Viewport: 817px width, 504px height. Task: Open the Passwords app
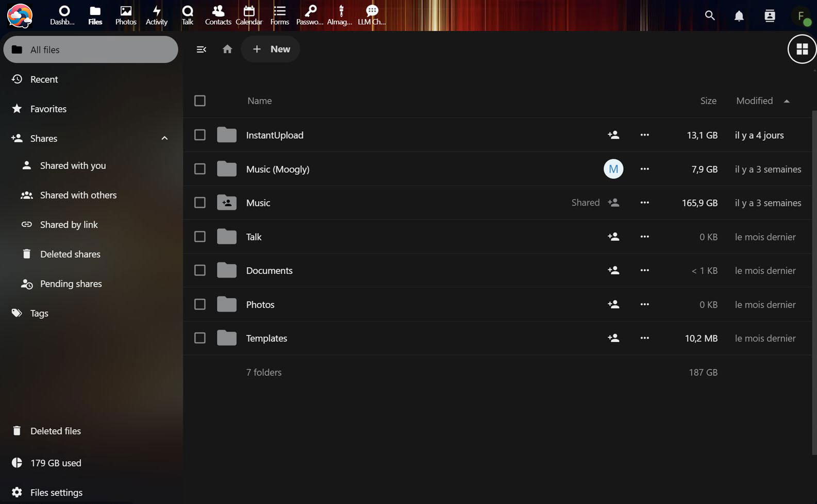[x=310, y=15]
